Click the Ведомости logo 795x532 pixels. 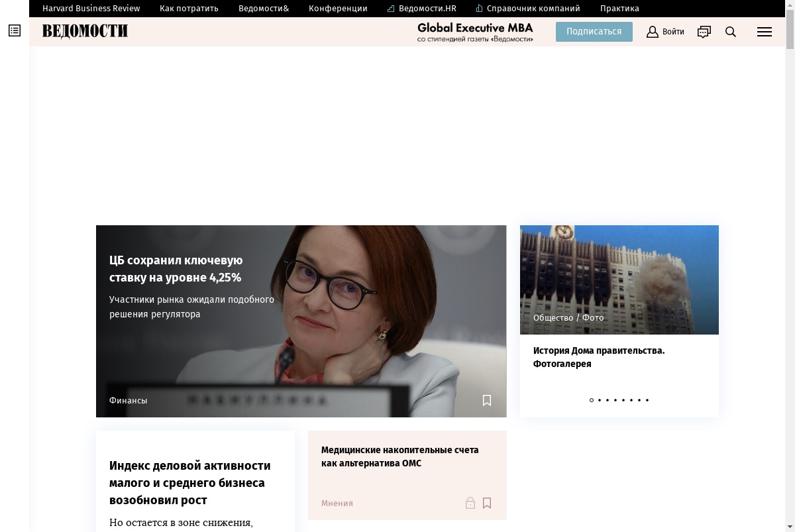pos(85,31)
